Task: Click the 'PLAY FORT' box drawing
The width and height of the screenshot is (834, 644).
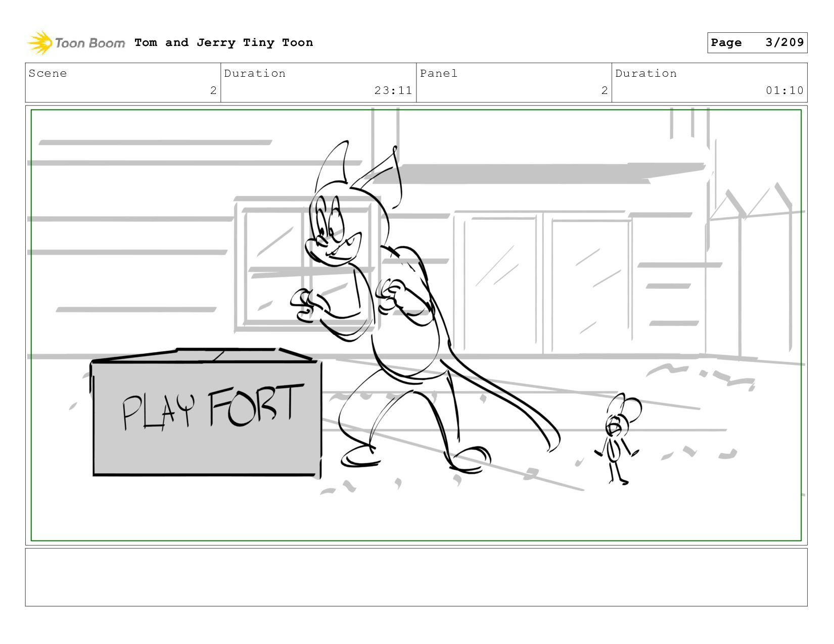Action: 206,413
